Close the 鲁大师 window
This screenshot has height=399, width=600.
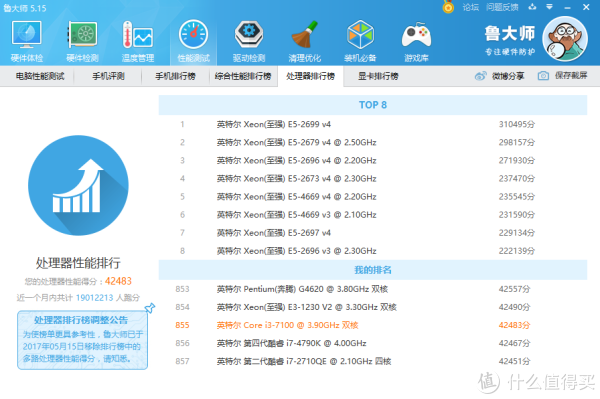(x=586, y=7)
